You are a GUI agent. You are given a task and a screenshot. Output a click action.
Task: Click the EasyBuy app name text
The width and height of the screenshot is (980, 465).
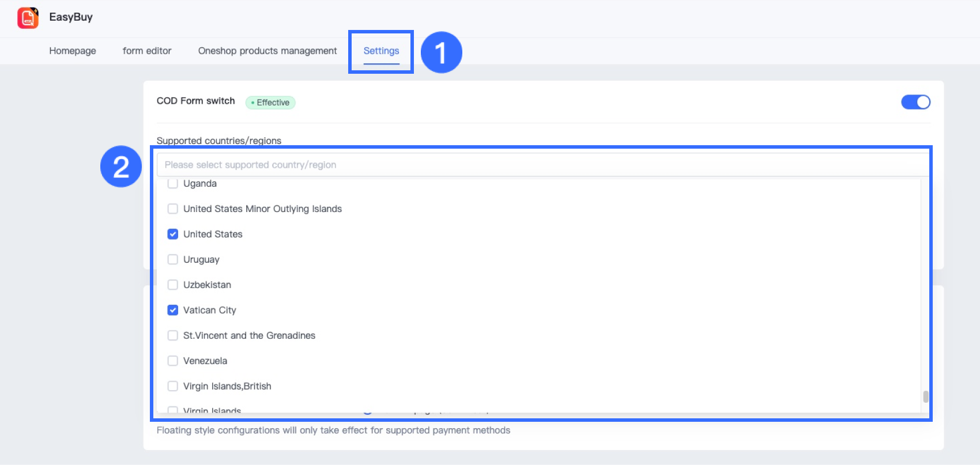[71, 17]
